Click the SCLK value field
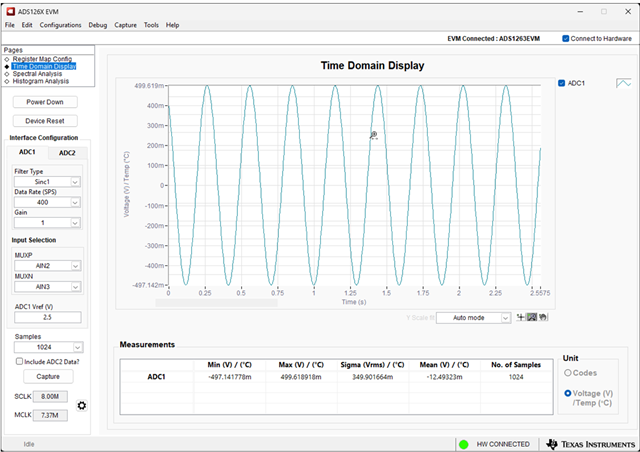 50,396
